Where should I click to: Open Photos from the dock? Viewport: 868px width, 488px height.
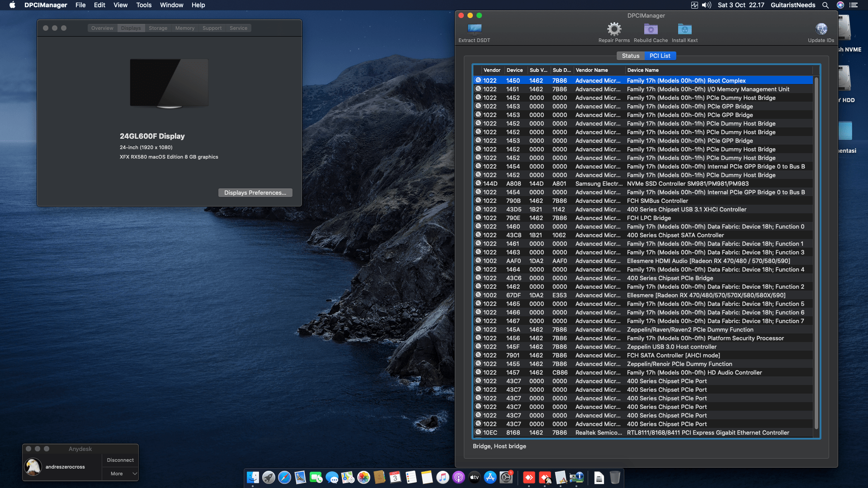(x=363, y=477)
